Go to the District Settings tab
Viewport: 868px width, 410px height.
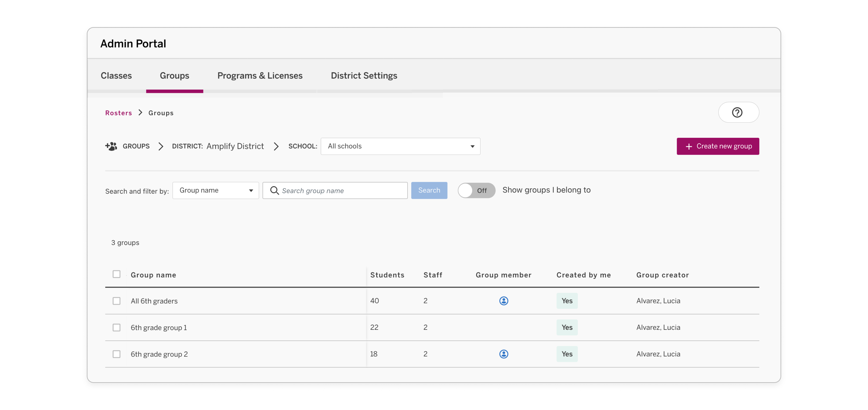coord(364,75)
